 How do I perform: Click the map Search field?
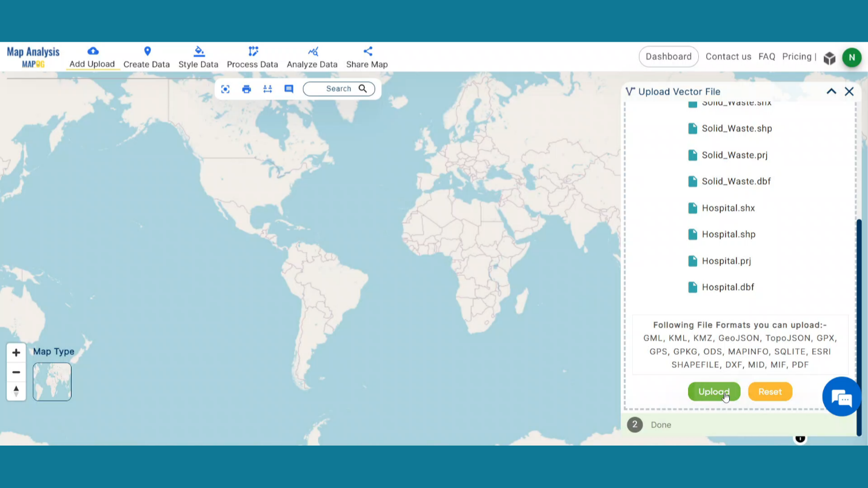click(338, 89)
